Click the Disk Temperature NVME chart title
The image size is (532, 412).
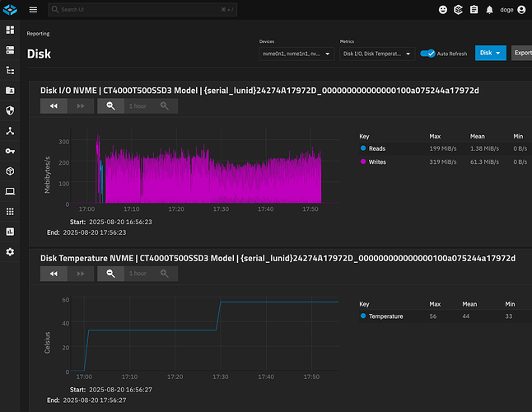coord(278,258)
